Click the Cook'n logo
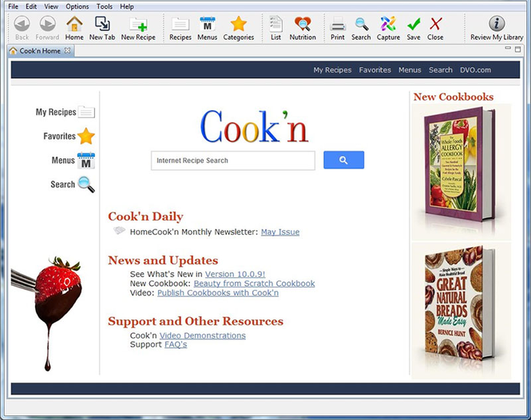Screen dimensions: 531x420 coord(255,127)
